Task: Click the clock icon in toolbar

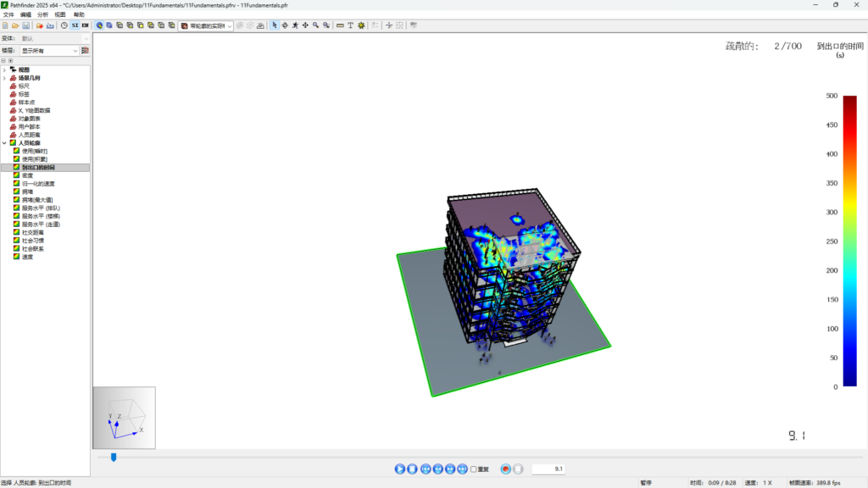Action: (64, 25)
